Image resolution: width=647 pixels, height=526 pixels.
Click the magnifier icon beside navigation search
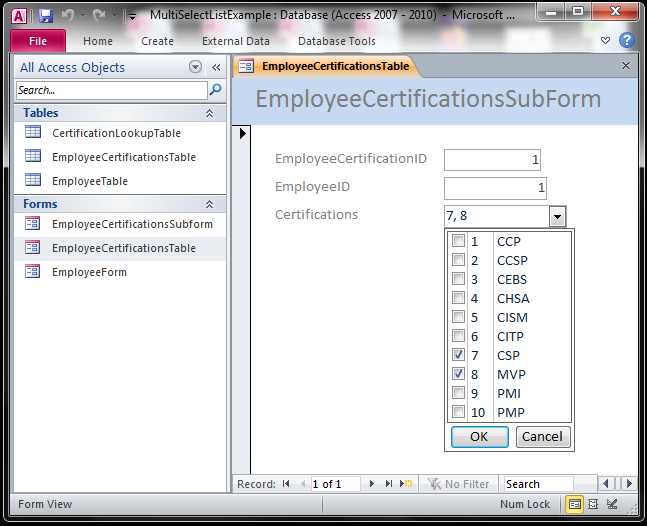pyautogui.click(x=215, y=90)
